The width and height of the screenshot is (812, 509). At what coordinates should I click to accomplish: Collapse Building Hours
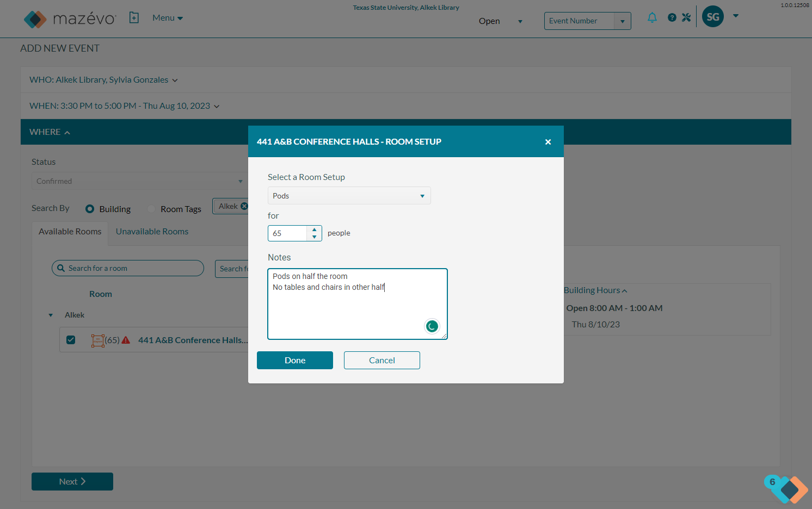click(595, 290)
